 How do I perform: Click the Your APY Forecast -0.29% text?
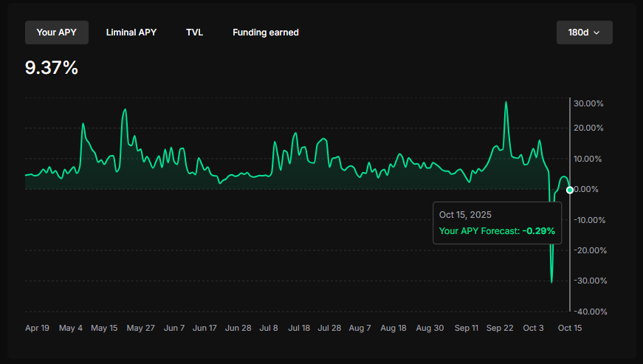pos(497,231)
